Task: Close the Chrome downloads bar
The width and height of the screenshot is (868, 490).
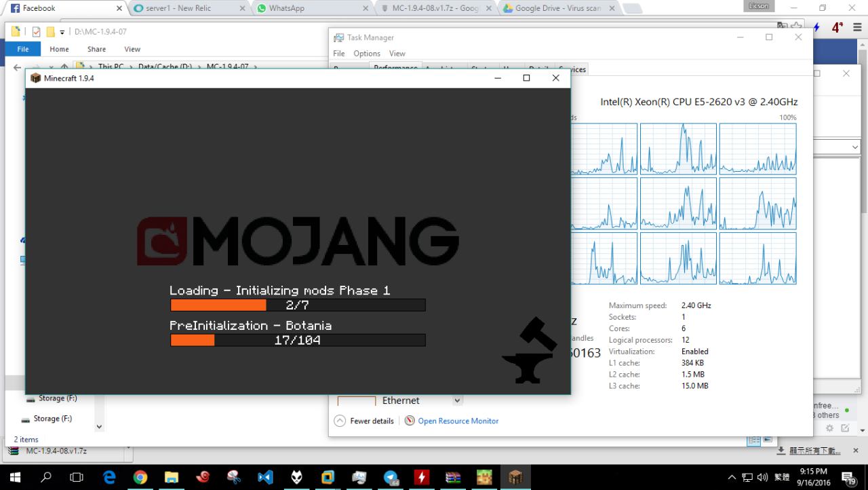Action: 856,451
